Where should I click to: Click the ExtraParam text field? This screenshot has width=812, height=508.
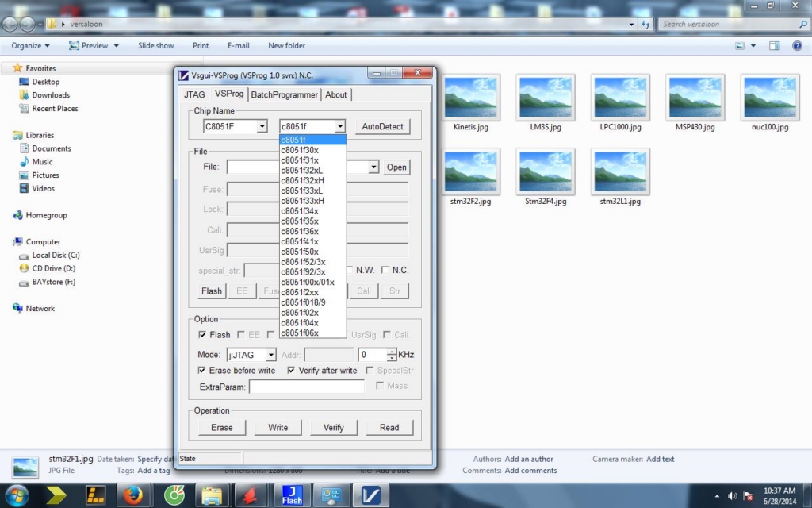tap(306, 387)
